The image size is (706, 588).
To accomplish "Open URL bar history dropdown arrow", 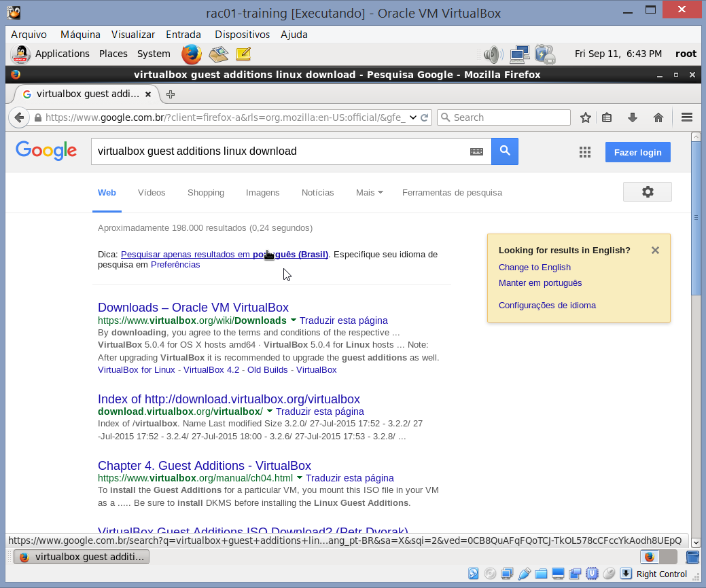I will 413,117.
